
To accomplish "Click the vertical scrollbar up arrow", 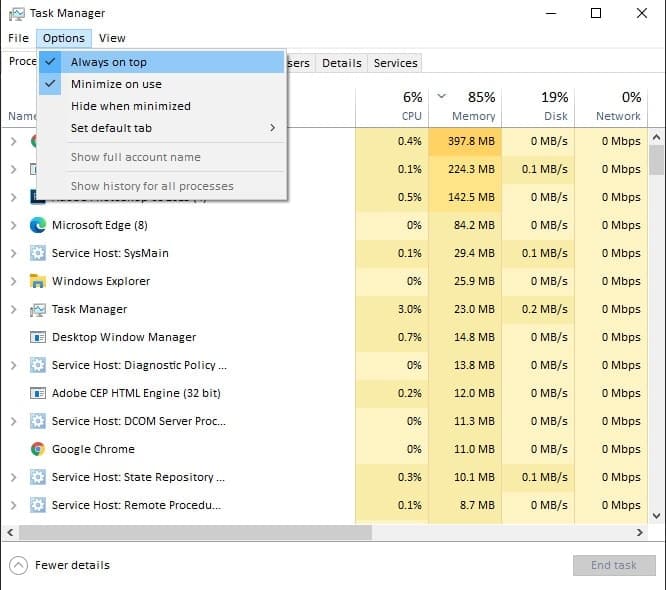I will pyautogui.click(x=657, y=137).
